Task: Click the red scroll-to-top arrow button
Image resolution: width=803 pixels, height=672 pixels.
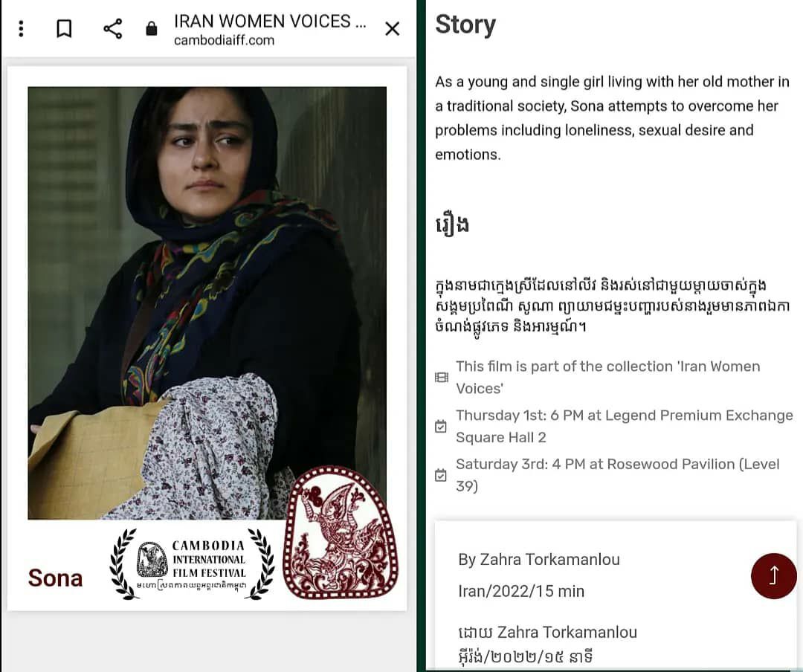Action: click(773, 575)
